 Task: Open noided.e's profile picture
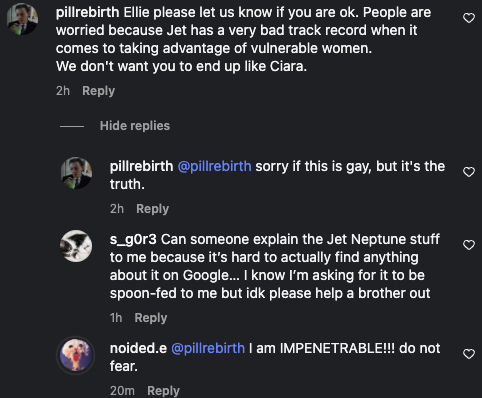[76, 355]
